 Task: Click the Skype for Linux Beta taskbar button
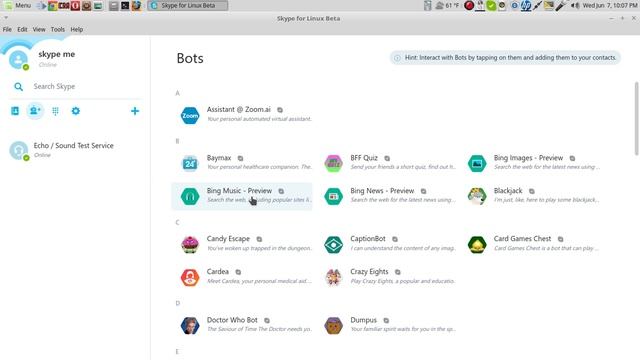pyautogui.click(x=188, y=5)
